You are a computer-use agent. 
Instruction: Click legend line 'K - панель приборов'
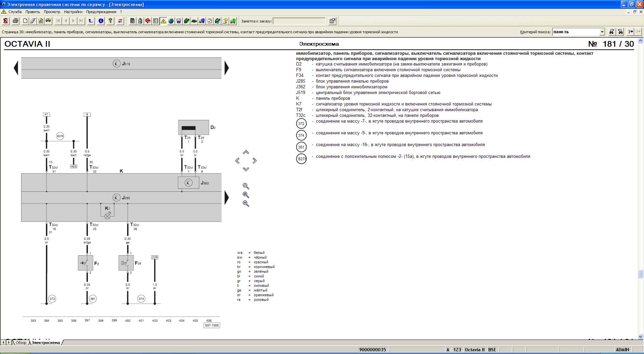point(323,98)
